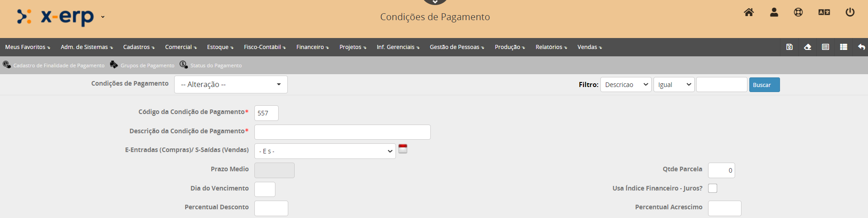Clear the form with eraser icon
868x218 pixels.
(808, 47)
